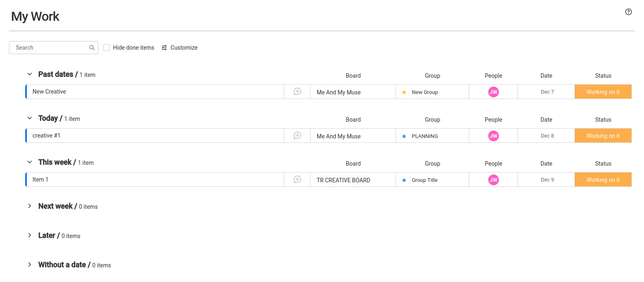Enable Hide done items checkbox
This screenshot has height=282, width=644.
tap(107, 48)
